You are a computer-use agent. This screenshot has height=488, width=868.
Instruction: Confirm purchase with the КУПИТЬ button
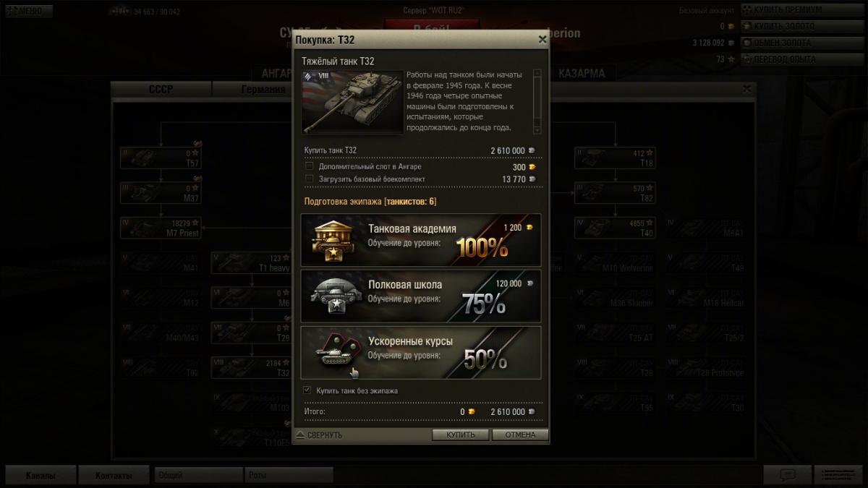[x=461, y=435]
